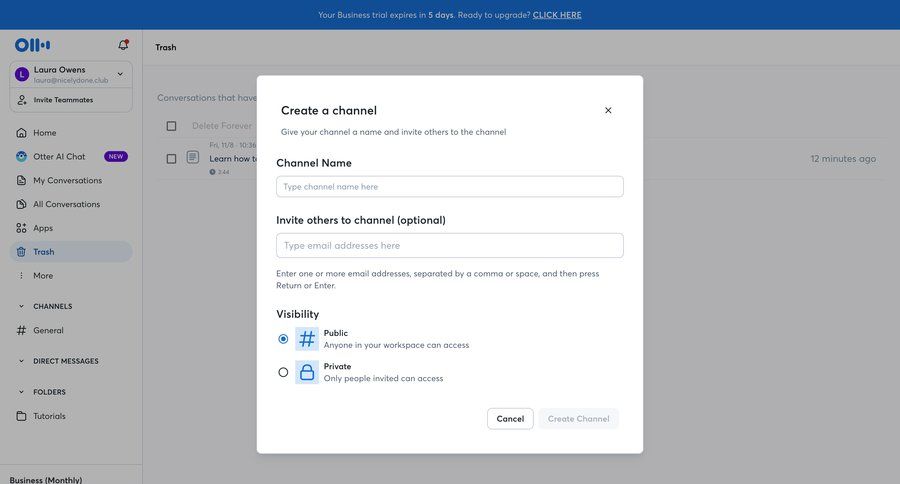This screenshot has height=484, width=900.
Task: Click the 'Trash' page heading
Action: (x=165, y=47)
